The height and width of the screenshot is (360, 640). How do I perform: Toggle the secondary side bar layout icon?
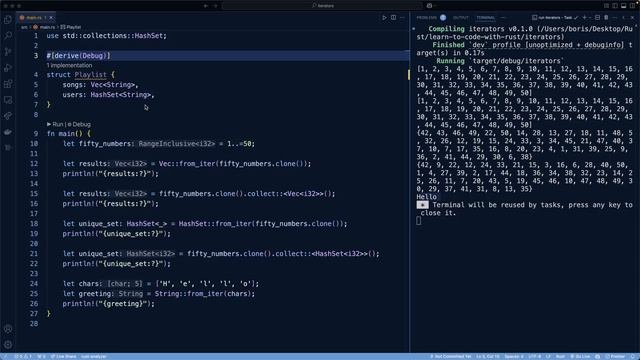tap(632, 6)
